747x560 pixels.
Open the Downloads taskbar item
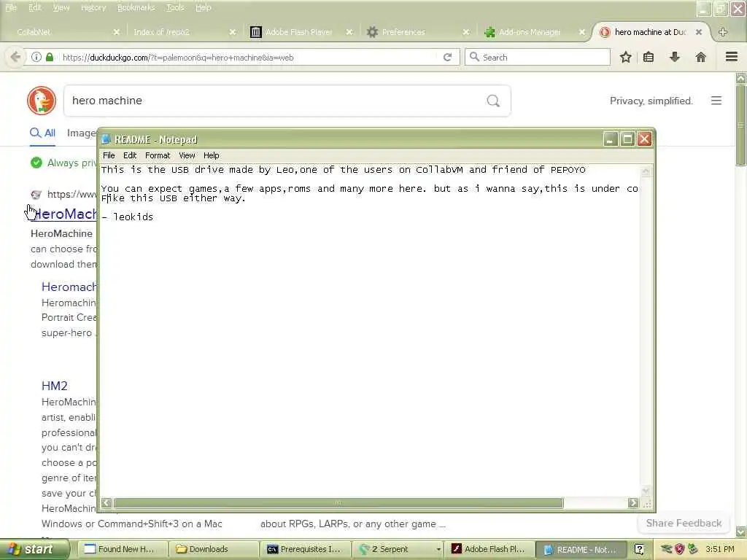click(214, 549)
